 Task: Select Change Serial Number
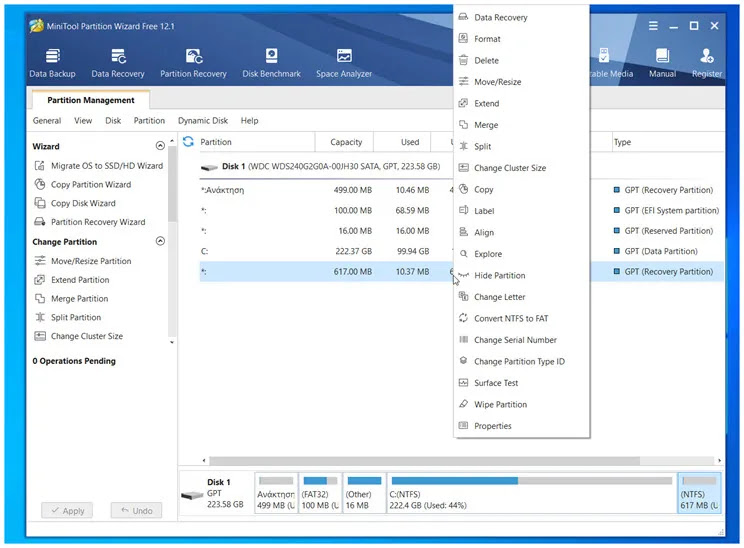[521, 340]
